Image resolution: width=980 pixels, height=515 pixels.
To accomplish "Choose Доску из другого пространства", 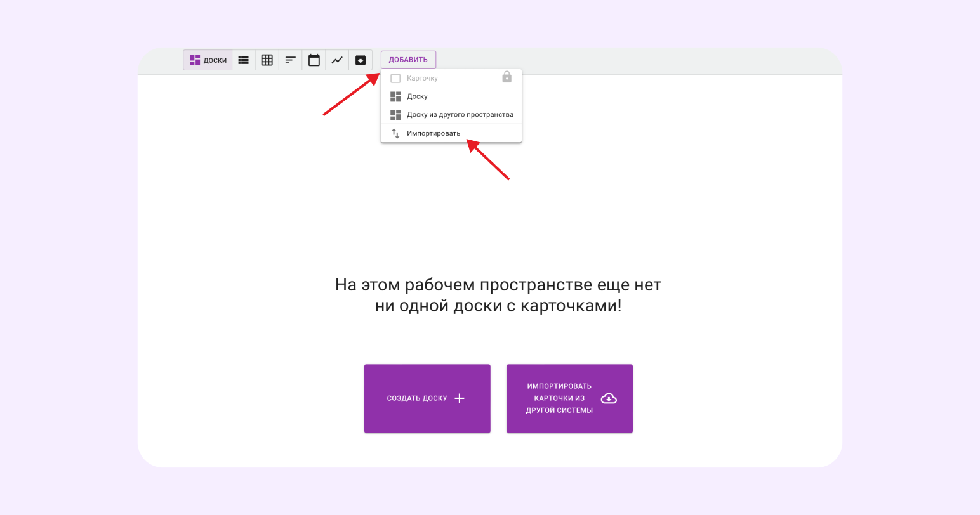I will click(451, 115).
